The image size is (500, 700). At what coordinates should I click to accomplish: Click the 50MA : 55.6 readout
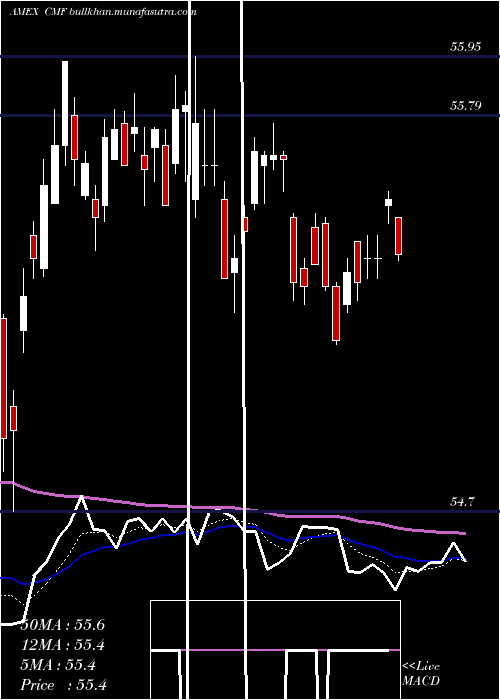(x=63, y=625)
